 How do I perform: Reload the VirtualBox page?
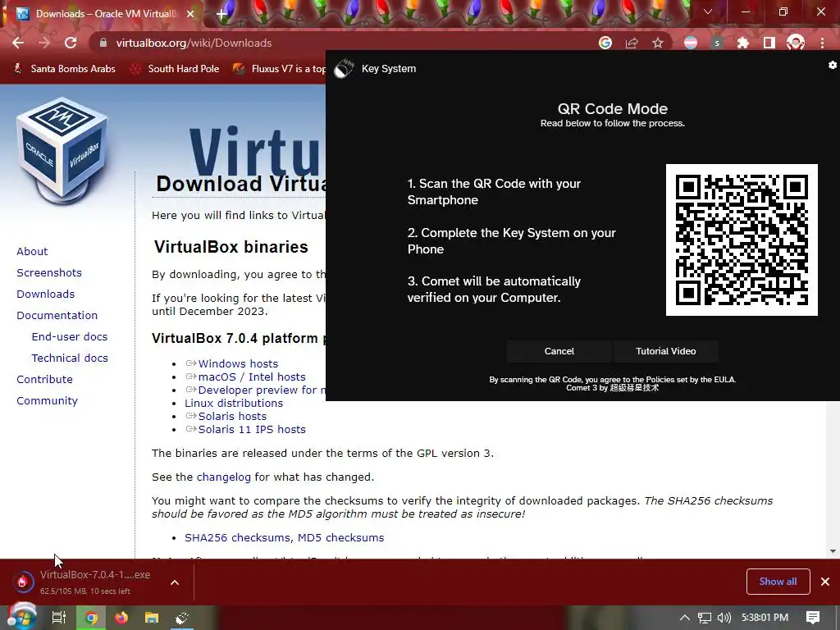(x=71, y=43)
